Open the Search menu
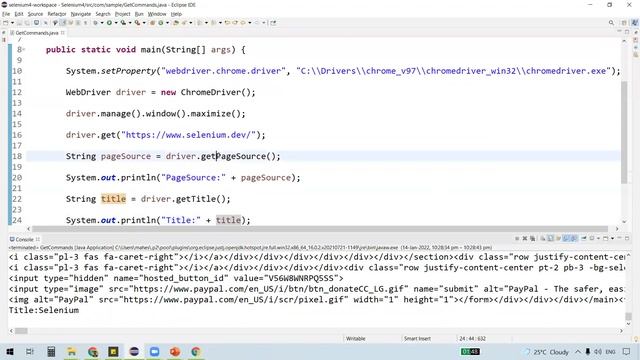This screenshot has height=360, width=640. (103, 14)
